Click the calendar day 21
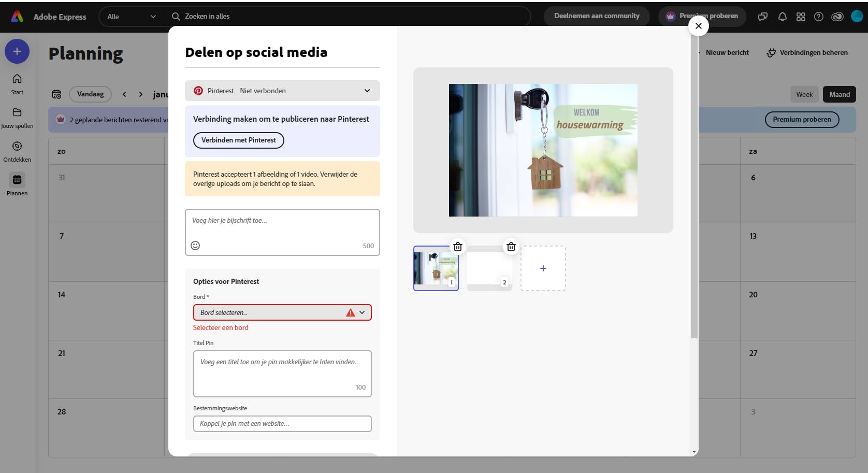 [62, 353]
